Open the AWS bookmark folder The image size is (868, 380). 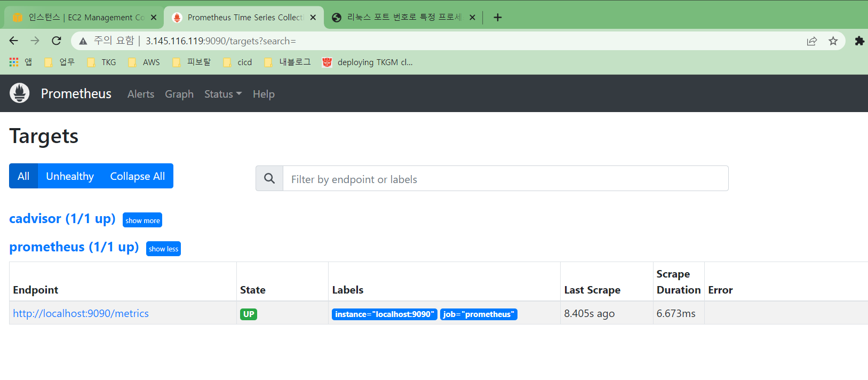tap(144, 62)
